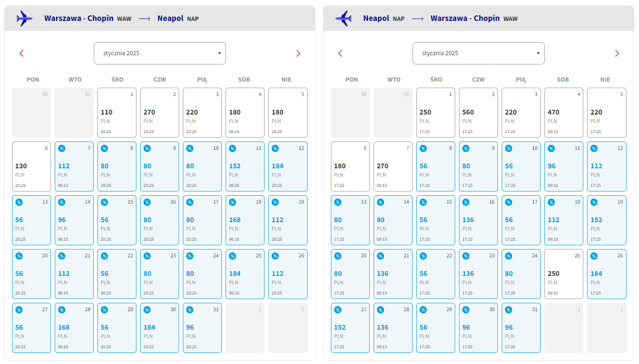
Task: Select outbound January 13 flight for 56 PLN
Action: coord(32,220)
